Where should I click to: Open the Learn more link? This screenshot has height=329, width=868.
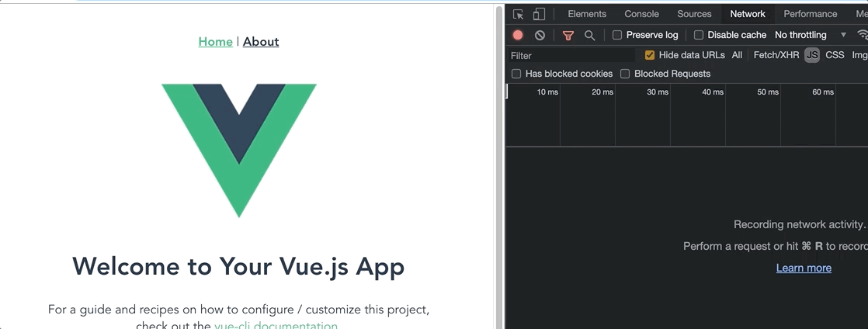[x=804, y=268]
